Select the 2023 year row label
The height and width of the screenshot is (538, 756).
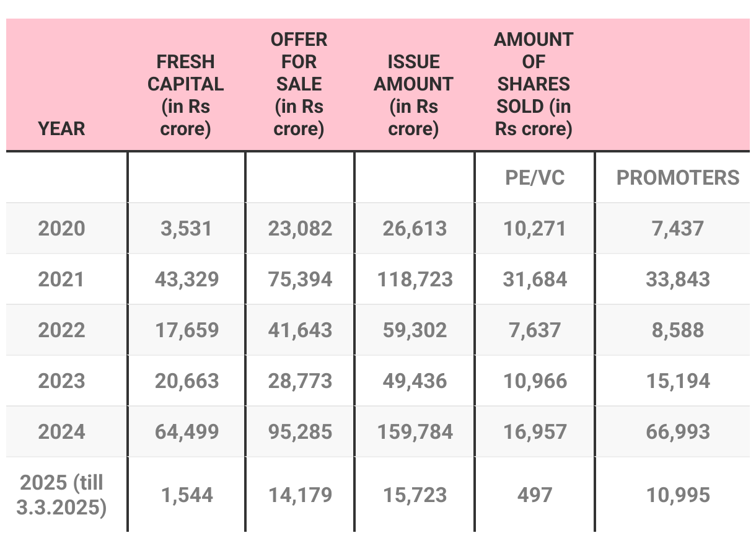point(61,381)
